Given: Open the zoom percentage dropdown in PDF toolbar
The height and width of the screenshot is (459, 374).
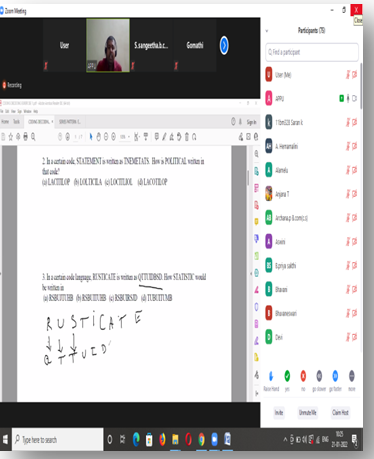Looking at the screenshot, I should tap(125, 137).
